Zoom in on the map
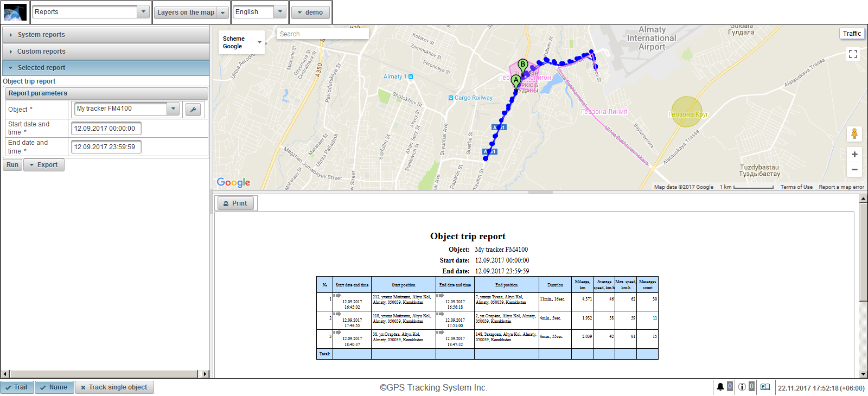This screenshot has height=396, width=868. point(854,155)
